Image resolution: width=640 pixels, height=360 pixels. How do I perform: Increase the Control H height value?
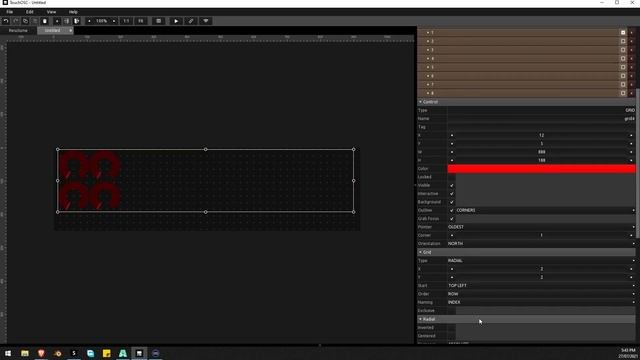coord(631,160)
